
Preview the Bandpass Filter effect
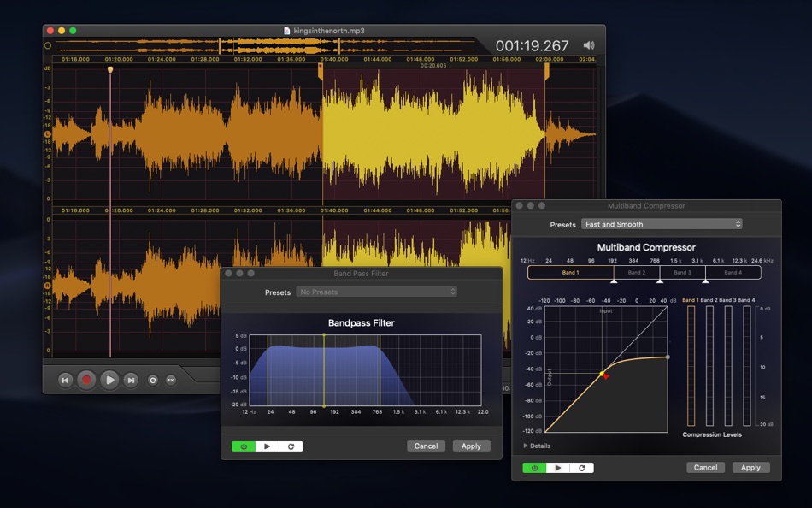click(268, 446)
